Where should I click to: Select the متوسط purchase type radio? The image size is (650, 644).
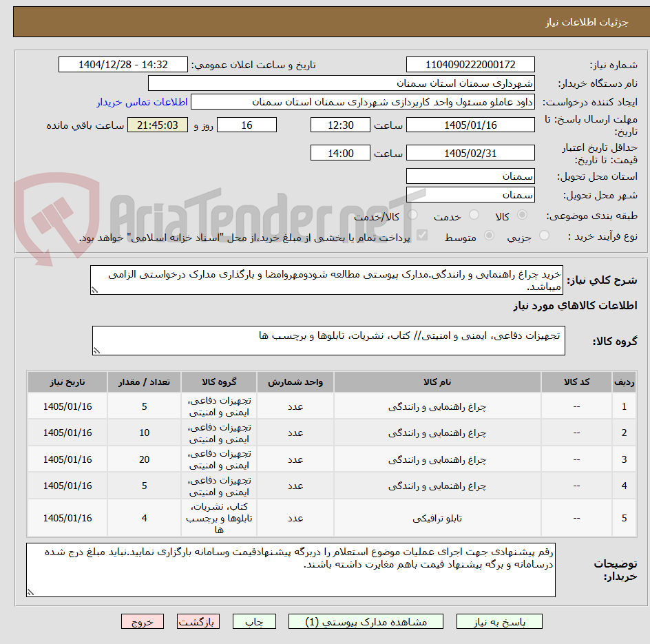(489, 236)
